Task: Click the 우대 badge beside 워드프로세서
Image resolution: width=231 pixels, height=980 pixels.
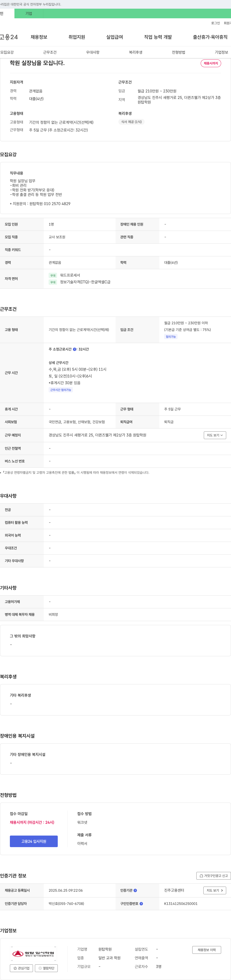Action: pyautogui.click(x=53, y=275)
